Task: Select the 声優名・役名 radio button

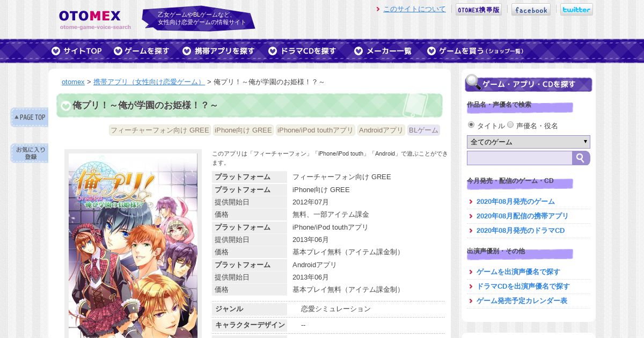Action: [510, 124]
